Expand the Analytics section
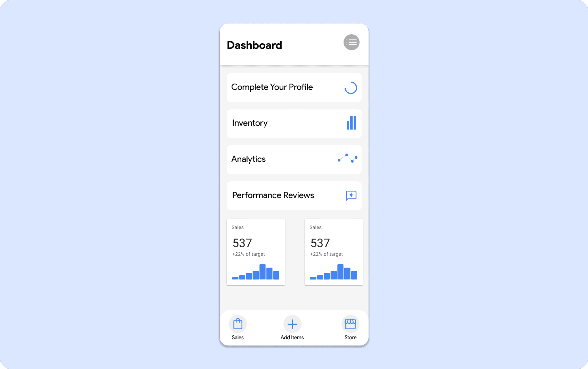Viewport: 588px width, 369px height. coord(294,159)
